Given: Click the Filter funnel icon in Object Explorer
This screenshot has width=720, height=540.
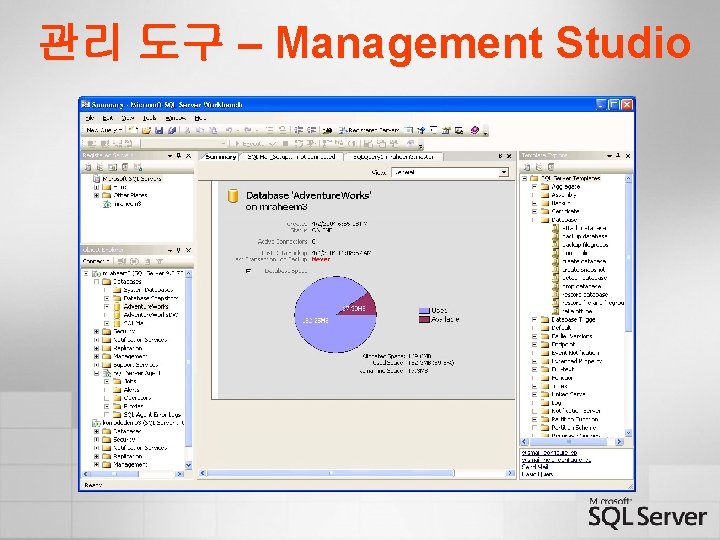Looking at the screenshot, I should tap(159, 261).
